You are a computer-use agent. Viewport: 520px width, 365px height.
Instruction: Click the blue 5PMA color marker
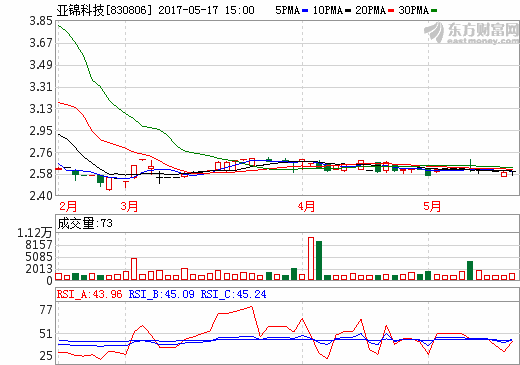(x=305, y=11)
